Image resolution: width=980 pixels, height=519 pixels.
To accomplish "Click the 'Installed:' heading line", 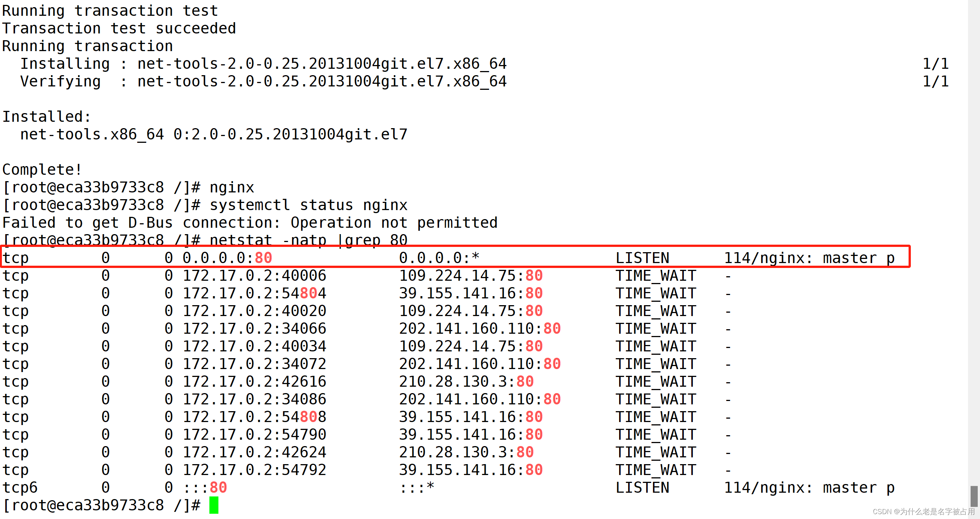I will click(46, 117).
